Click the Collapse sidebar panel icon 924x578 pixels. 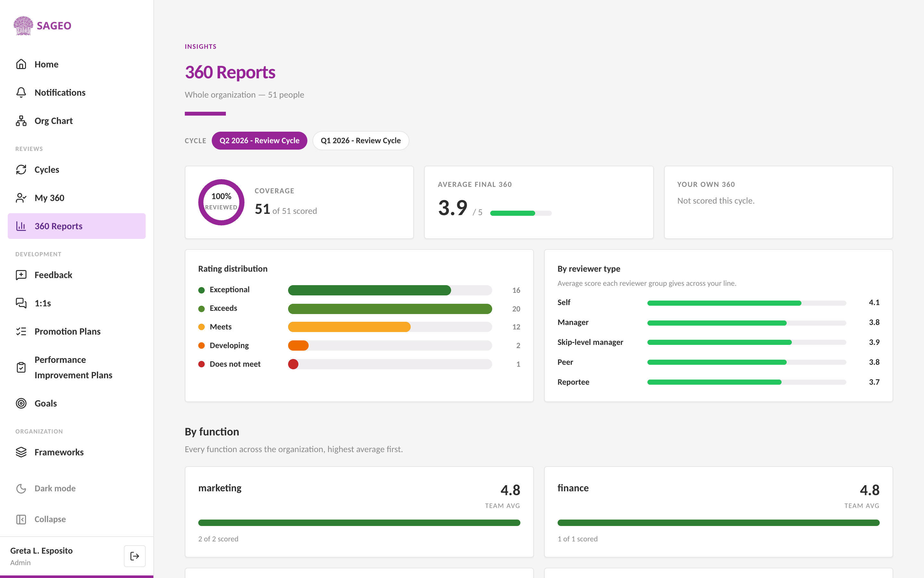[x=21, y=519]
